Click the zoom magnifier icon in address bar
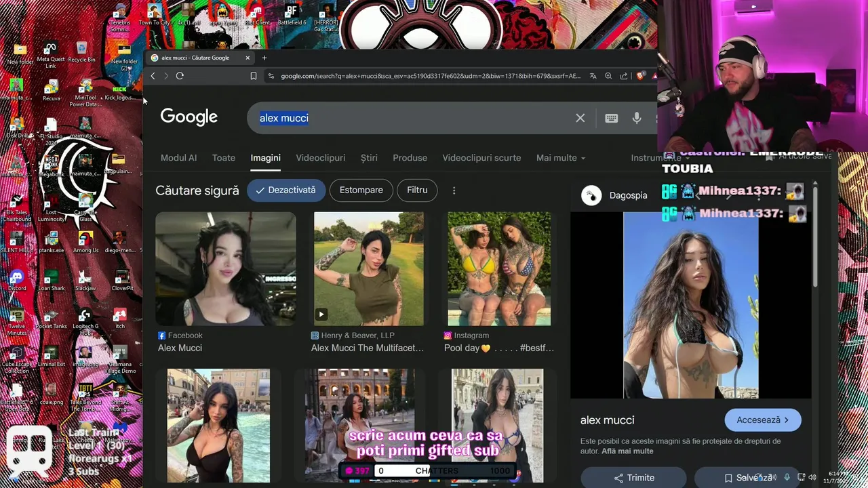The width and height of the screenshot is (868, 488). point(608,76)
